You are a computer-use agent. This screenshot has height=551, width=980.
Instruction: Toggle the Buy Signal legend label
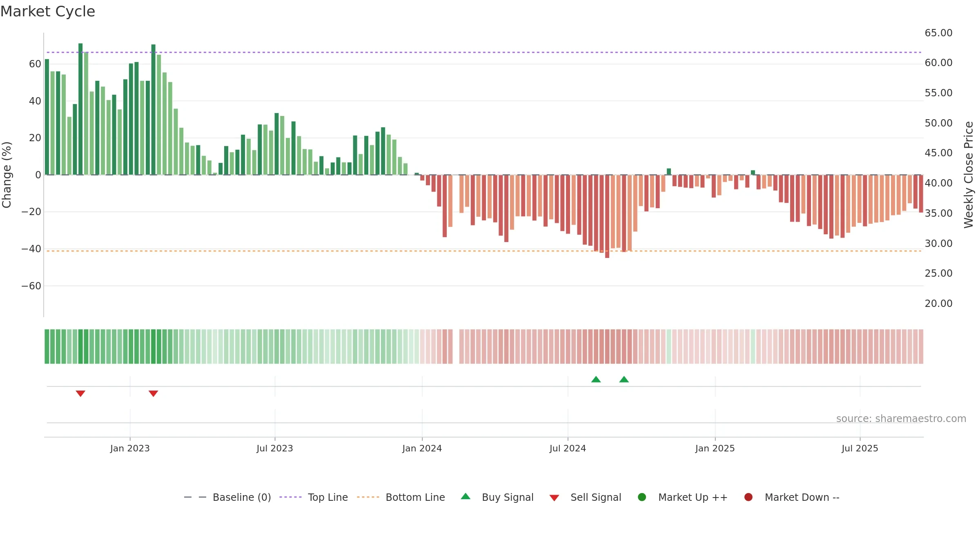click(x=508, y=497)
